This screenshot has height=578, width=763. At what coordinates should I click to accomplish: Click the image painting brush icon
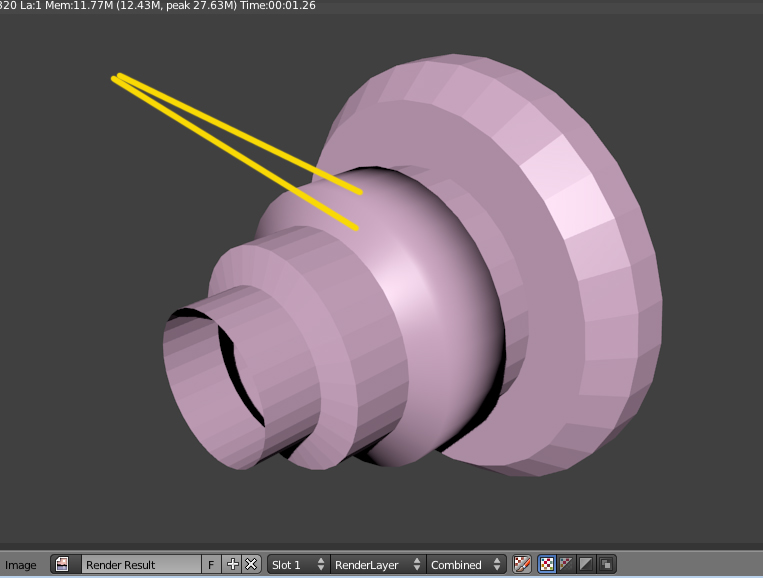point(522,564)
